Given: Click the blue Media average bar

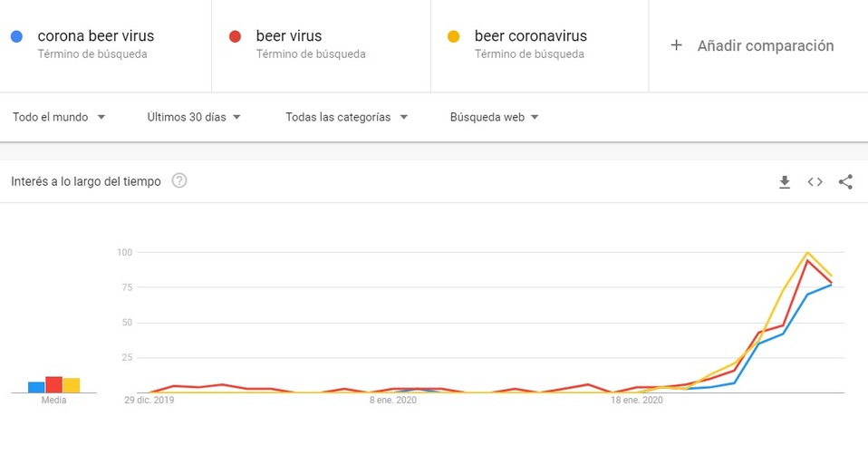Looking at the screenshot, I should click(x=36, y=387).
